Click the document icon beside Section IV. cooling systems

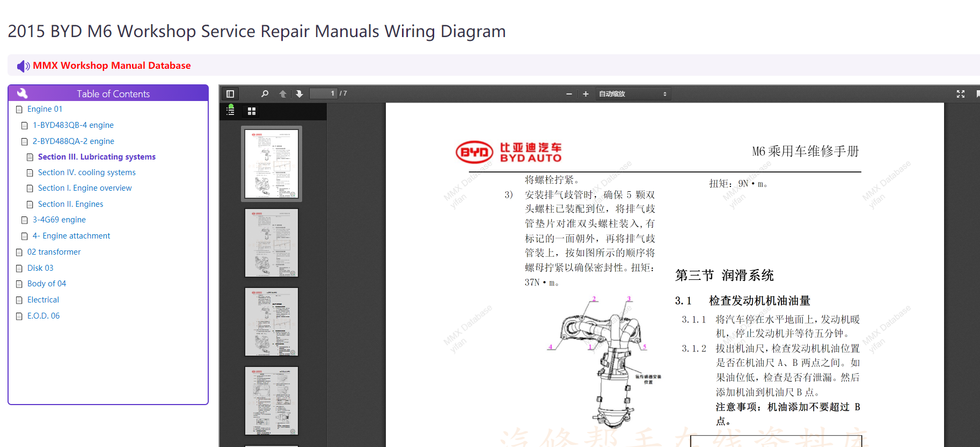30,173
